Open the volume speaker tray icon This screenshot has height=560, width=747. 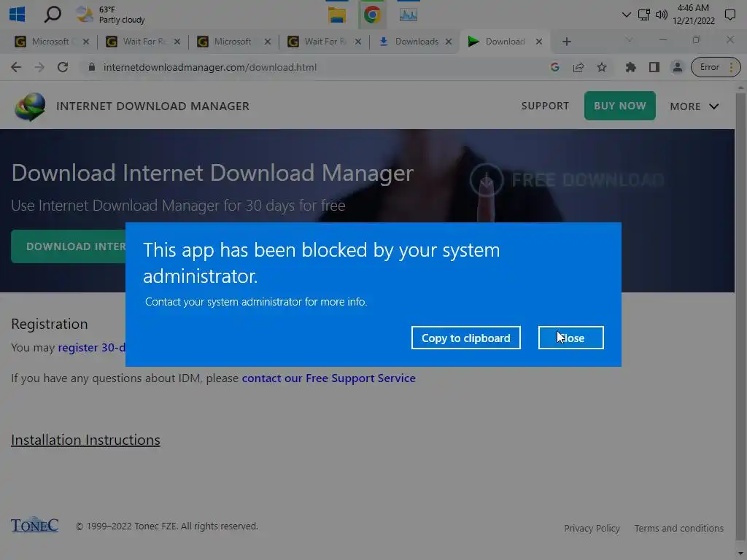(x=661, y=15)
